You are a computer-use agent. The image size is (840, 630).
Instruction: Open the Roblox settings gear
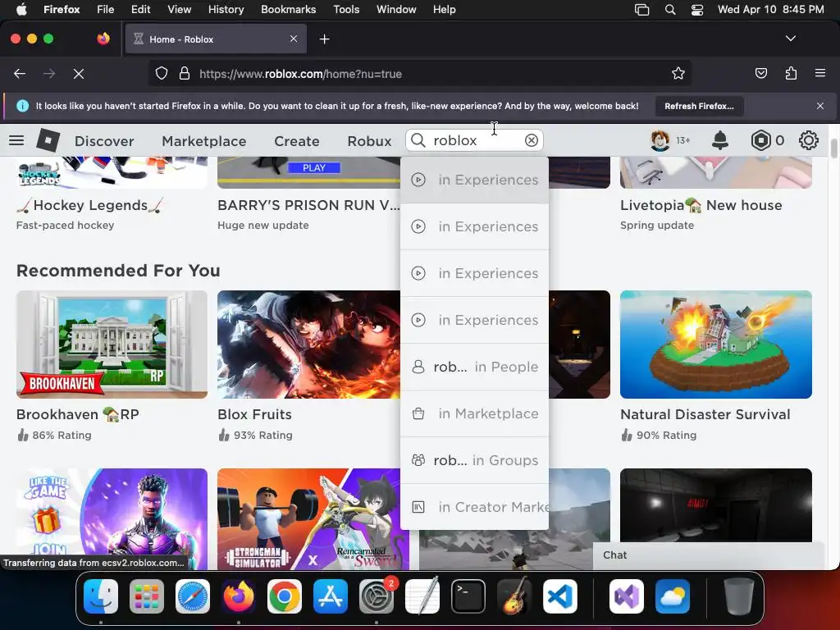(808, 140)
